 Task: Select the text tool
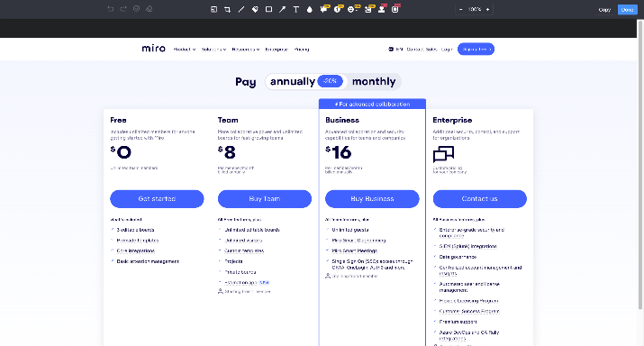[x=295, y=9]
